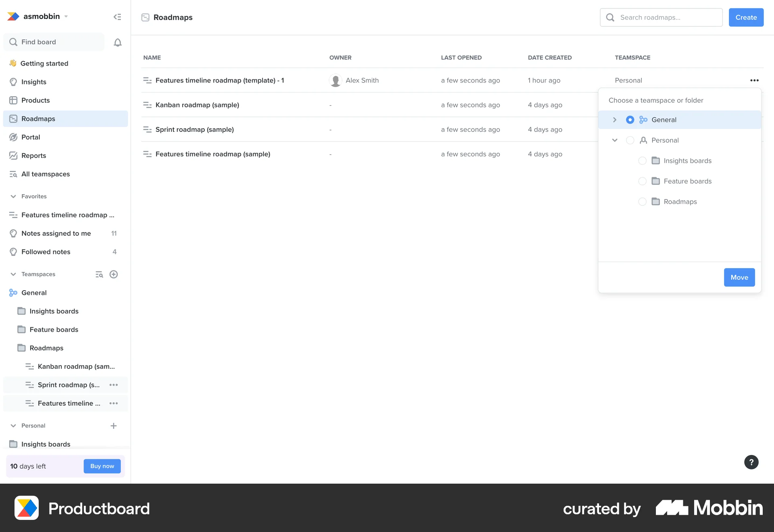Click the All teamspaces icon
The height and width of the screenshot is (532, 774).
pyautogui.click(x=13, y=174)
